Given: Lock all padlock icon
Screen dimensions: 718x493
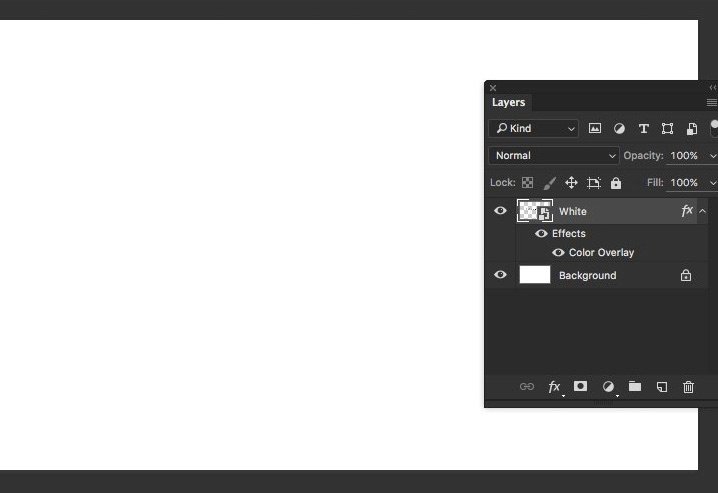Looking at the screenshot, I should click(616, 183).
